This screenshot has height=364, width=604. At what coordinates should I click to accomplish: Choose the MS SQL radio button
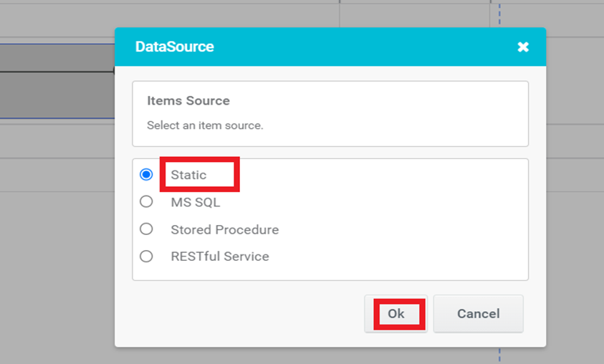(146, 201)
